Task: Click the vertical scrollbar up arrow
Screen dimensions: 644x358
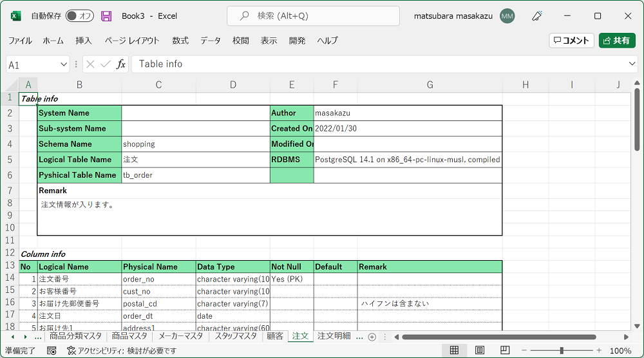Action: coord(637,83)
